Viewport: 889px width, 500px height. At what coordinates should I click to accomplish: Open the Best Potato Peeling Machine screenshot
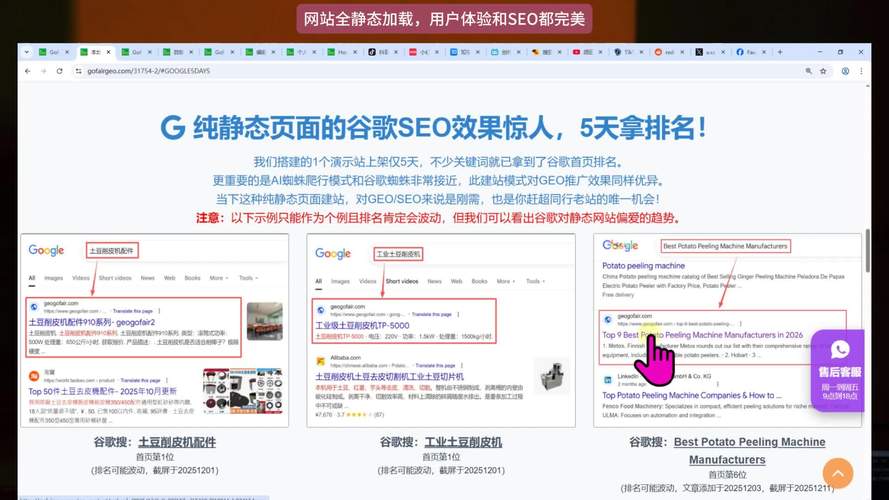point(727,330)
